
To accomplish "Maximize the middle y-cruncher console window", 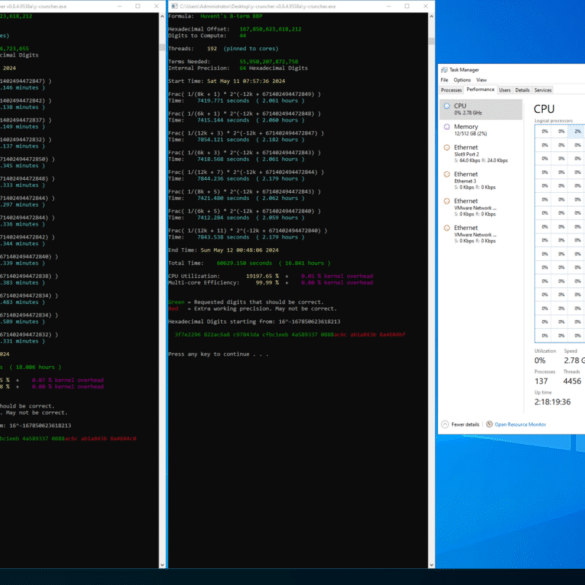I will pyautogui.click(x=407, y=6).
